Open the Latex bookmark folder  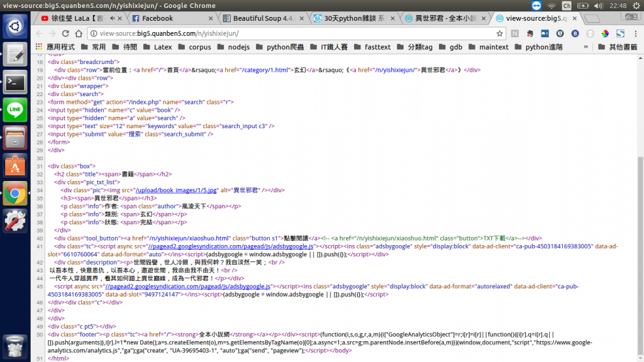[x=158, y=47]
